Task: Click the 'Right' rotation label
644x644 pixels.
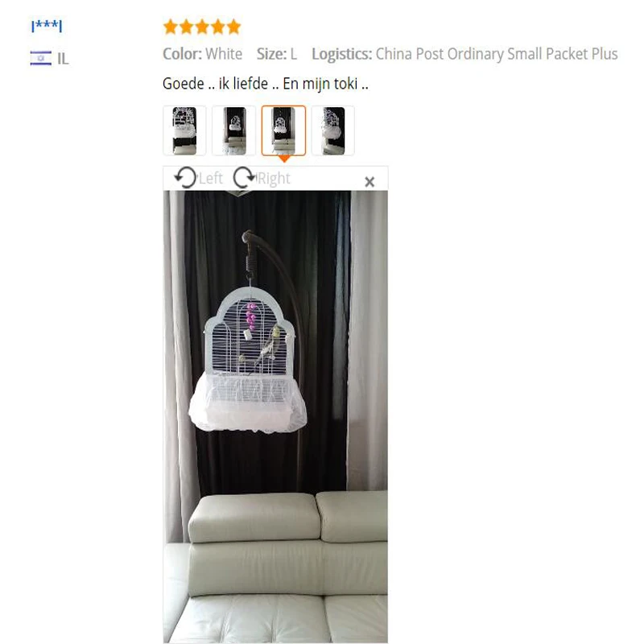Action: 274,179
